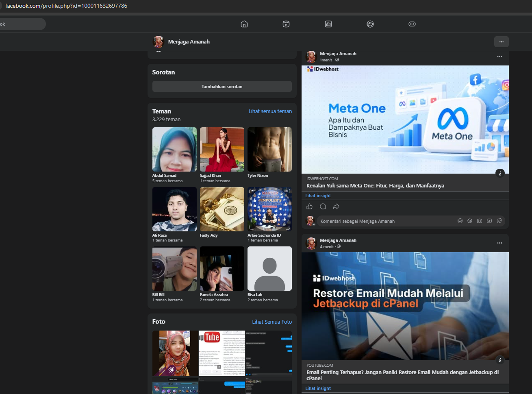The image size is (532, 394).
Task: Open the Gaming controller icon
Action: click(x=412, y=24)
